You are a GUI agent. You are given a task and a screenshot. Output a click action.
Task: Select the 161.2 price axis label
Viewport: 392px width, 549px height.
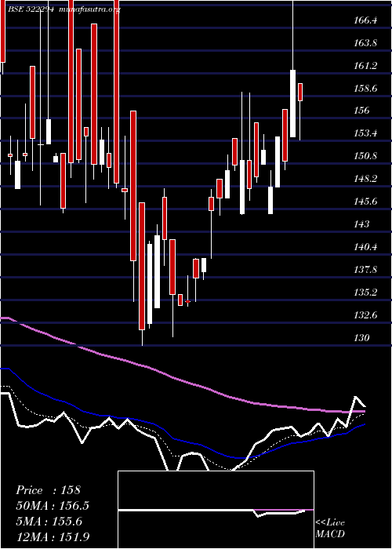(x=365, y=66)
